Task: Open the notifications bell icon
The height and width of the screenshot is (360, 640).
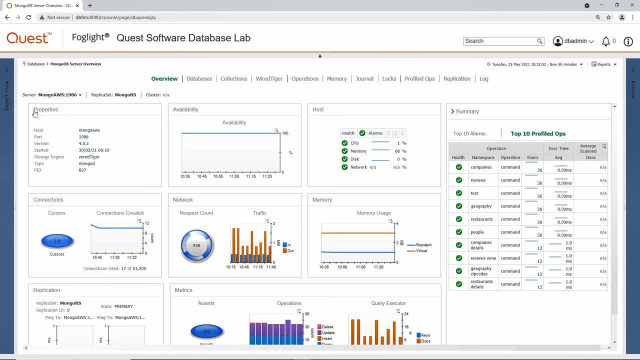Action: [x=606, y=41]
